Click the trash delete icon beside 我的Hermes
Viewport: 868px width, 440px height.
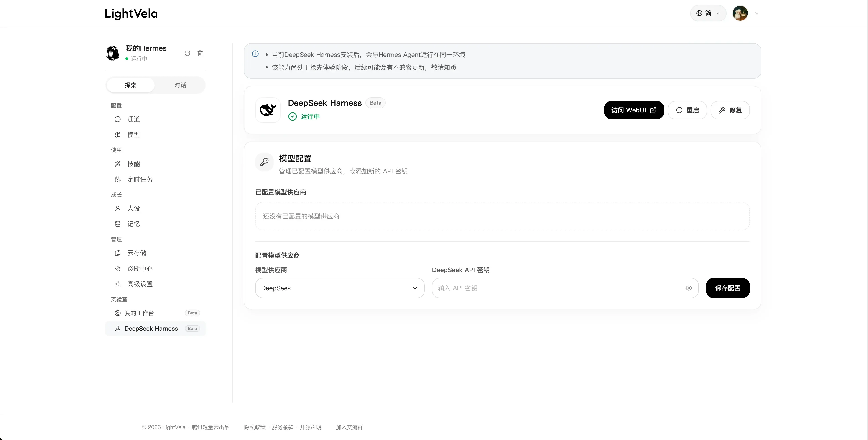pyautogui.click(x=200, y=53)
